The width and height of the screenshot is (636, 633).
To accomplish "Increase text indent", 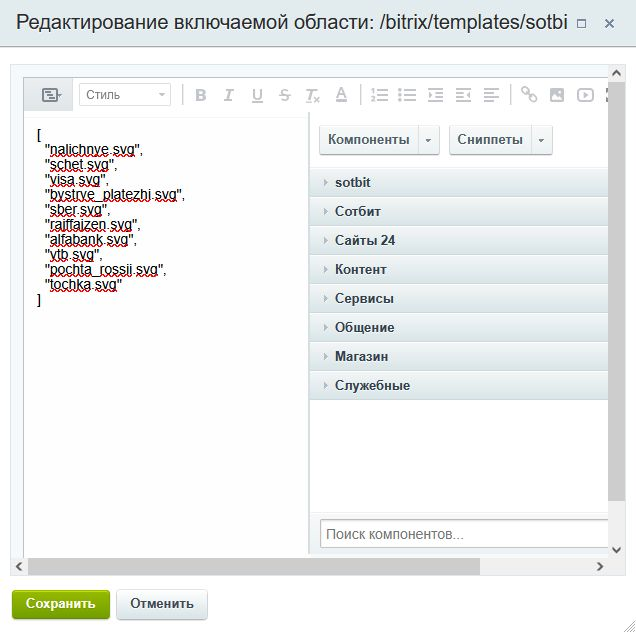I will tap(435, 95).
